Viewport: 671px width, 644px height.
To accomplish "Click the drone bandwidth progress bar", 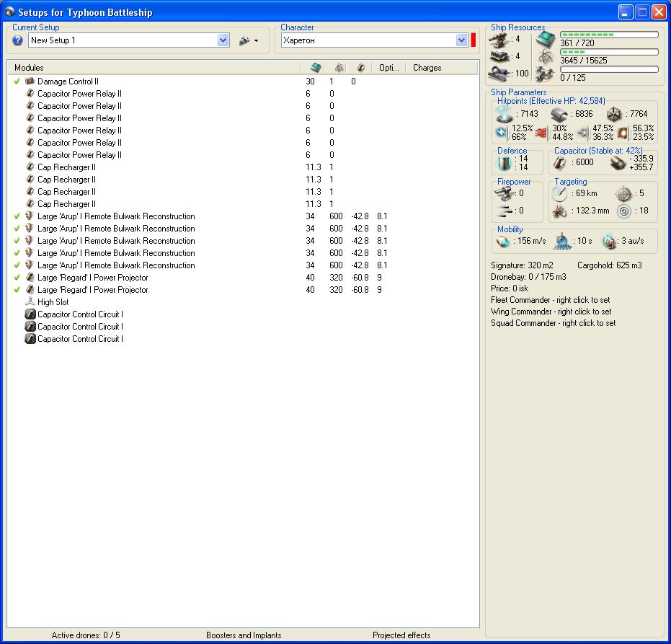I will point(610,69).
